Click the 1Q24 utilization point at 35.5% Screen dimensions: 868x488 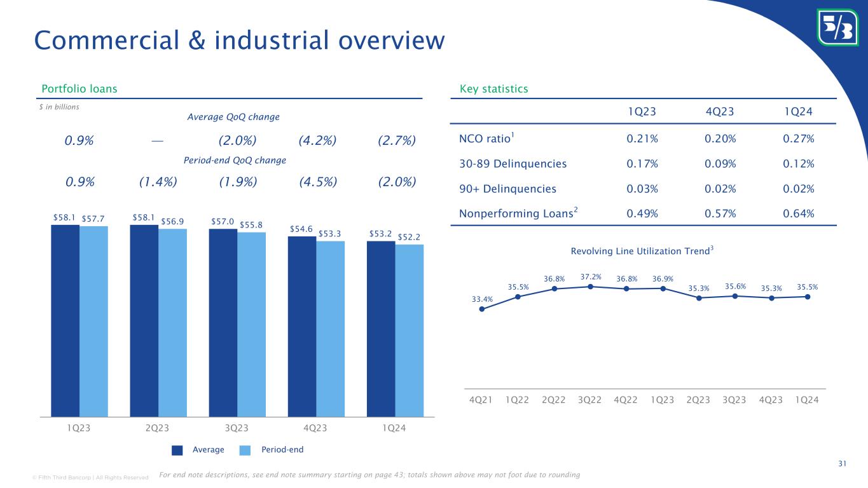pos(808,297)
